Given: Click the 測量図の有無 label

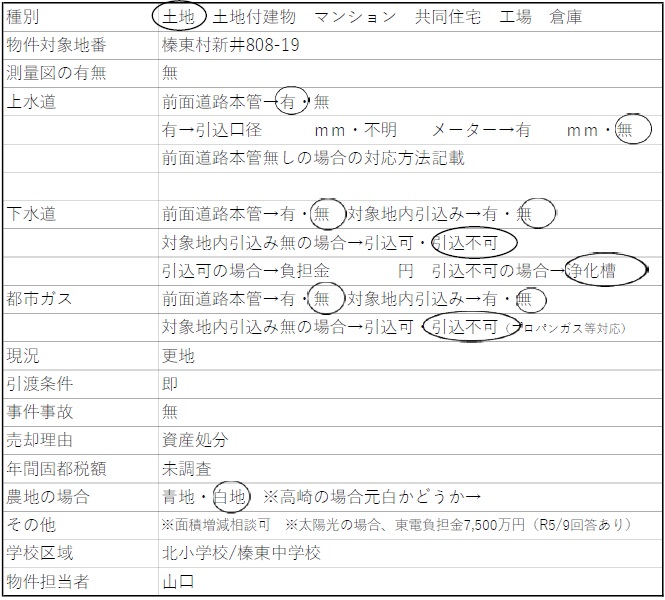Looking at the screenshot, I should (56, 73).
